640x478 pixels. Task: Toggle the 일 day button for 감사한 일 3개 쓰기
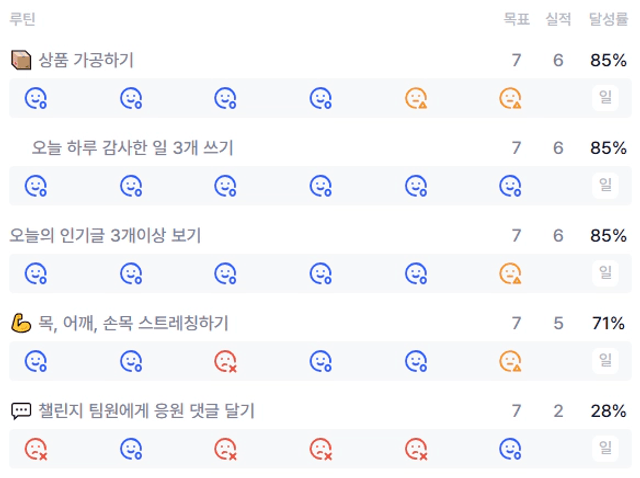(x=605, y=185)
